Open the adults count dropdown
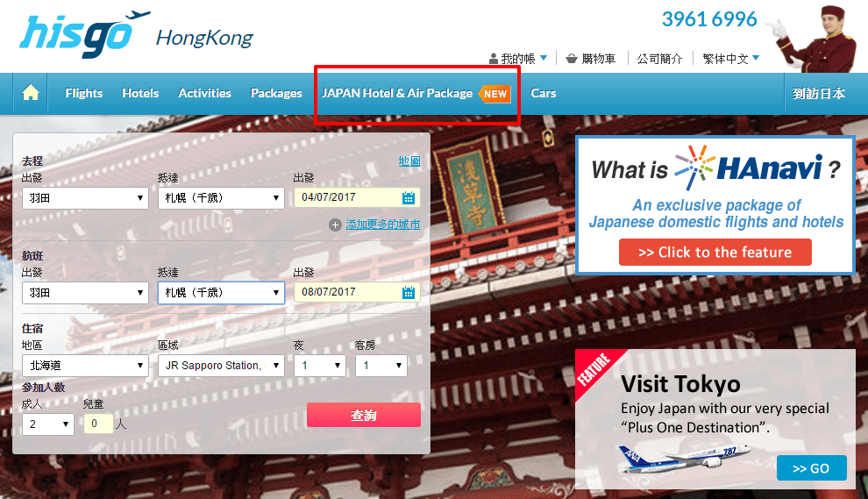This screenshot has height=499, width=868. pos(48,424)
